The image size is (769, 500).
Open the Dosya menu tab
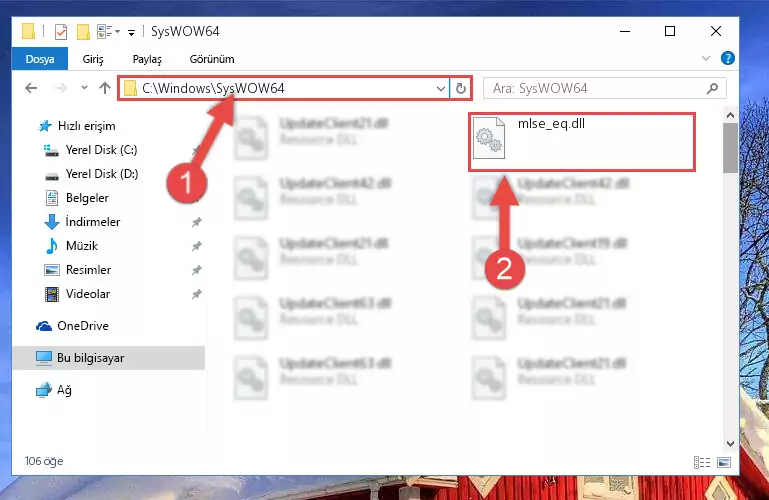[x=40, y=59]
